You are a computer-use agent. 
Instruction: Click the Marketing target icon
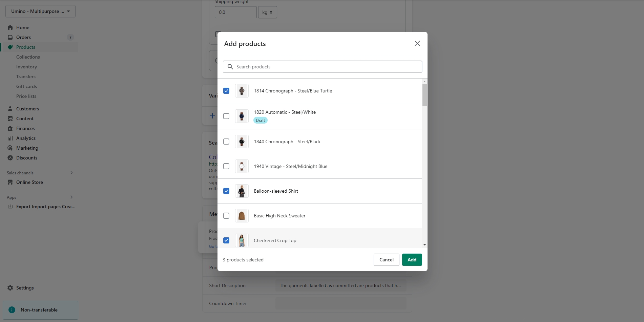[x=10, y=148]
